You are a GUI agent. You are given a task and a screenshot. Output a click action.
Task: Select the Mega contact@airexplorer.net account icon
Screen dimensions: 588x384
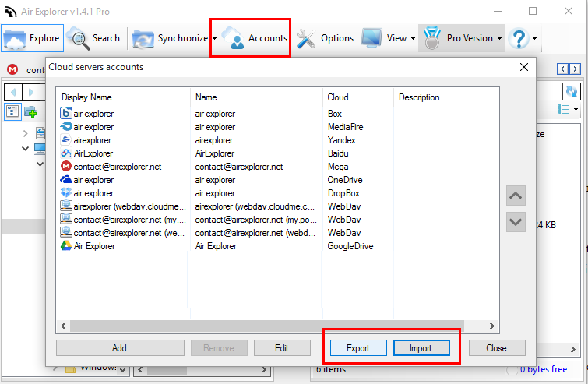tap(65, 166)
